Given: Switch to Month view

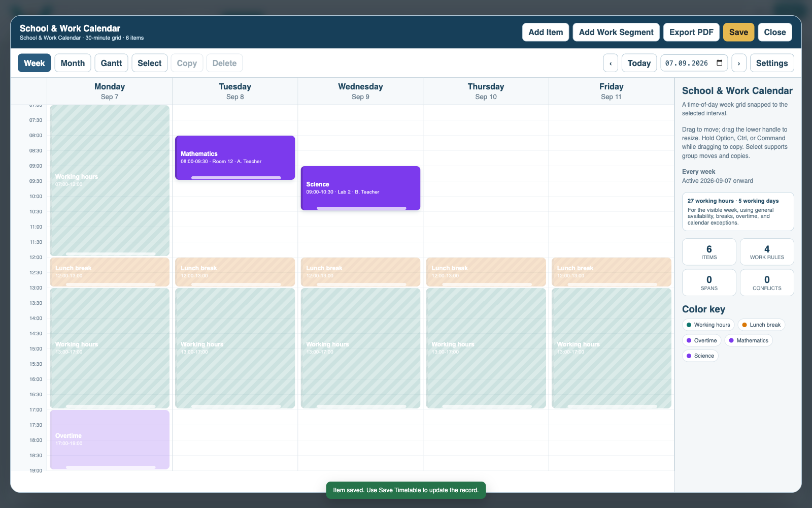Looking at the screenshot, I should point(73,63).
